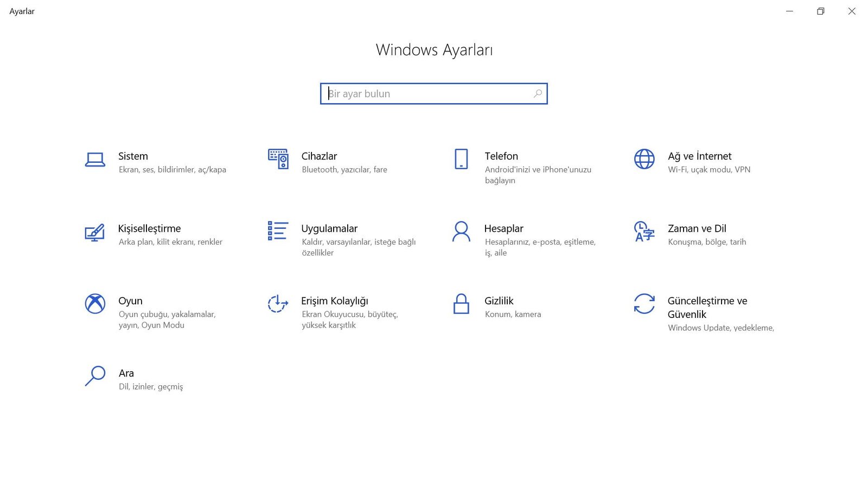Click the Sistem laptop icon
The height and width of the screenshot is (497, 868).
(x=95, y=160)
